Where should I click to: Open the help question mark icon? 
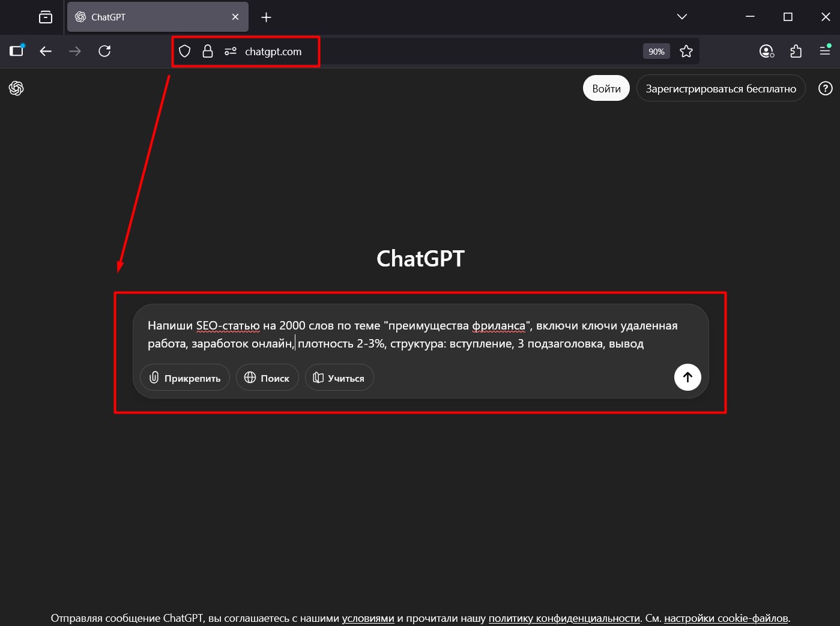825,88
